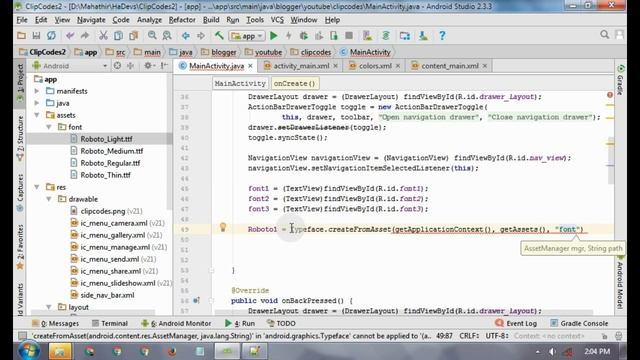Click the scroll-from-source target icon
640x360 pixels.
pyautogui.click(x=117, y=66)
